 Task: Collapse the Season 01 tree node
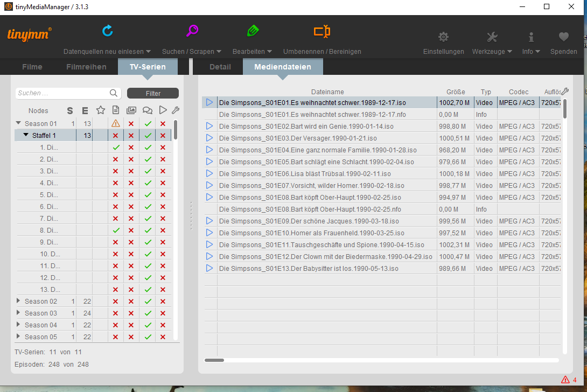[x=18, y=123]
